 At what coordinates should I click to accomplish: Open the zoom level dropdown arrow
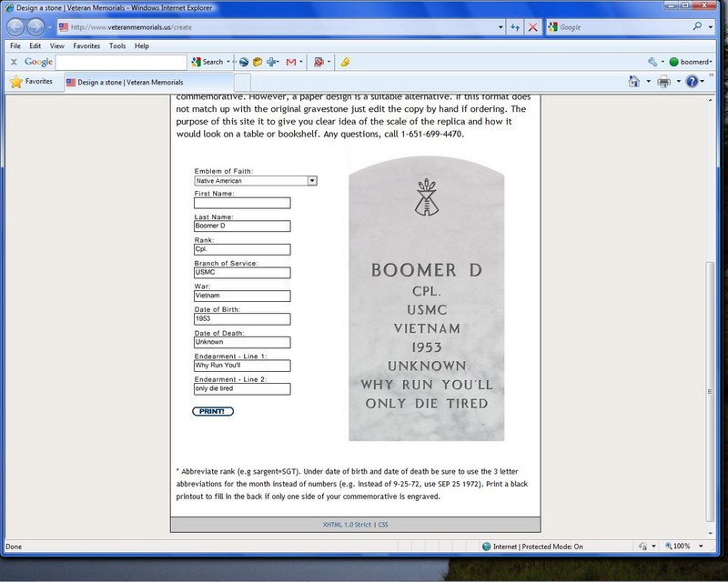pos(701,547)
